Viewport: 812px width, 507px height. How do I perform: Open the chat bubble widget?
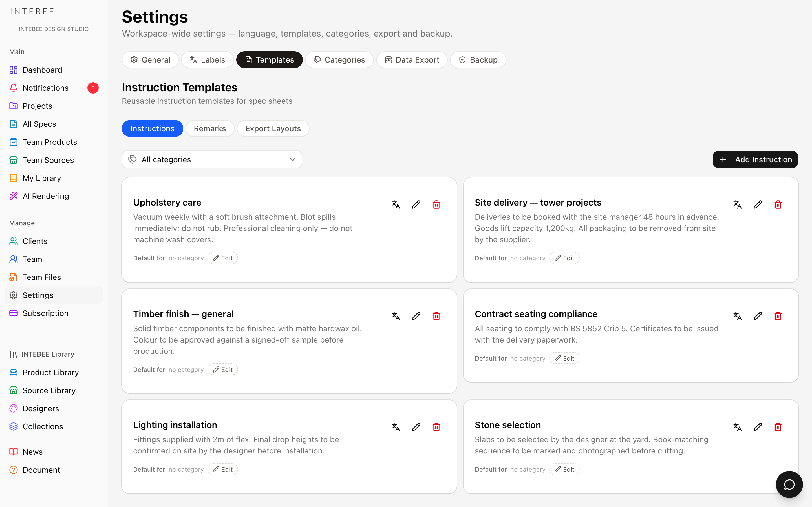pyautogui.click(x=789, y=484)
